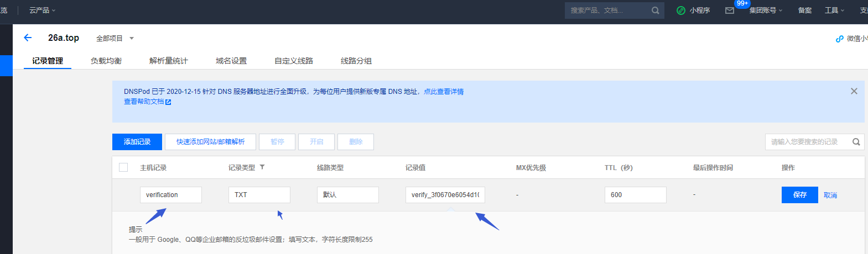This screenshot has height=254, width=868.
Task: Click the 微信 link icon
Action: tap(839, 39)
